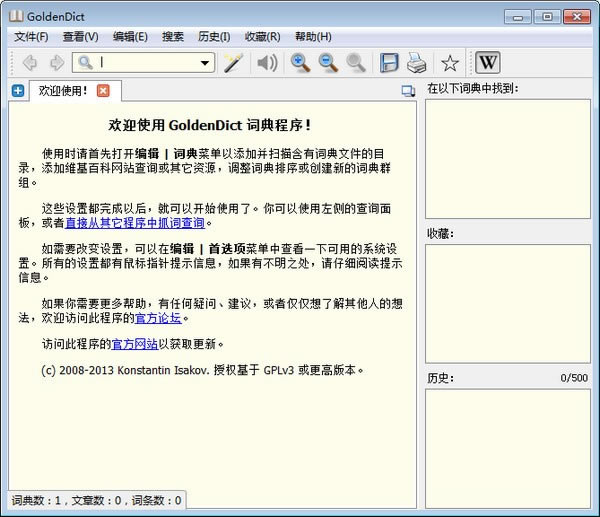The height and width of the screenshot is (517, 600).
Task: Click the pronounce word speaker icon
Action: pyautogui.click(x=266, y=63)
